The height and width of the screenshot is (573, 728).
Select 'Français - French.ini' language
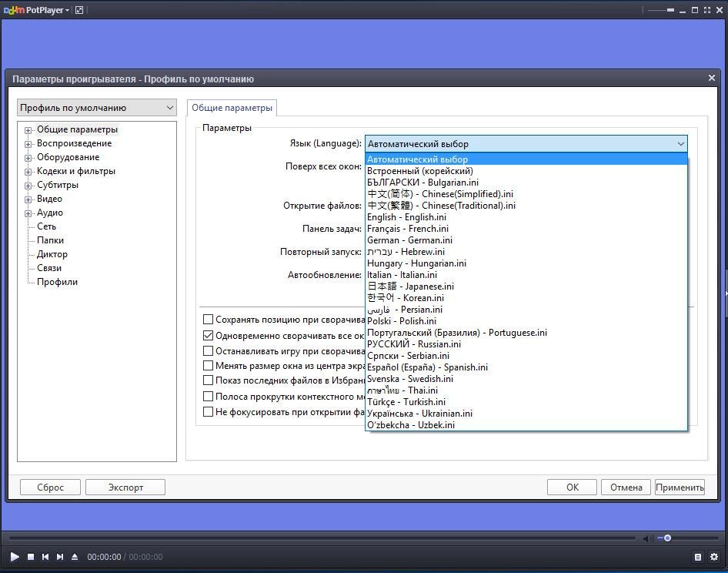point(526,229)
